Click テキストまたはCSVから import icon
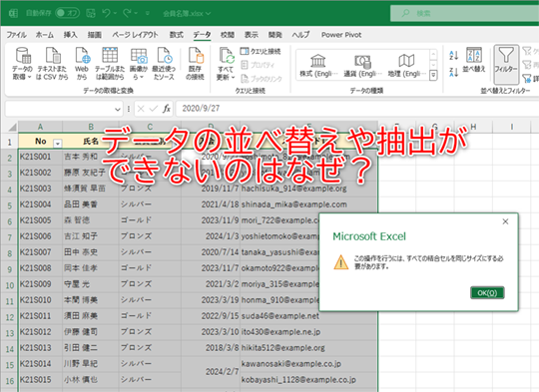Image resolution: width=539 pixels, height=392 pixels. tap(52, 64)
